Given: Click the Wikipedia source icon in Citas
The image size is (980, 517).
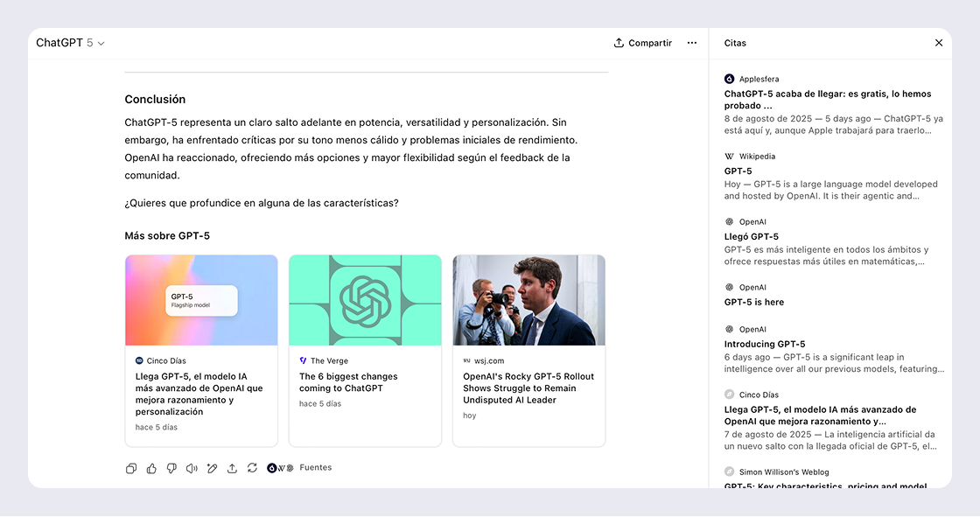Looking at the screenshot, I should pyautogui.click(x=730, y=157).
